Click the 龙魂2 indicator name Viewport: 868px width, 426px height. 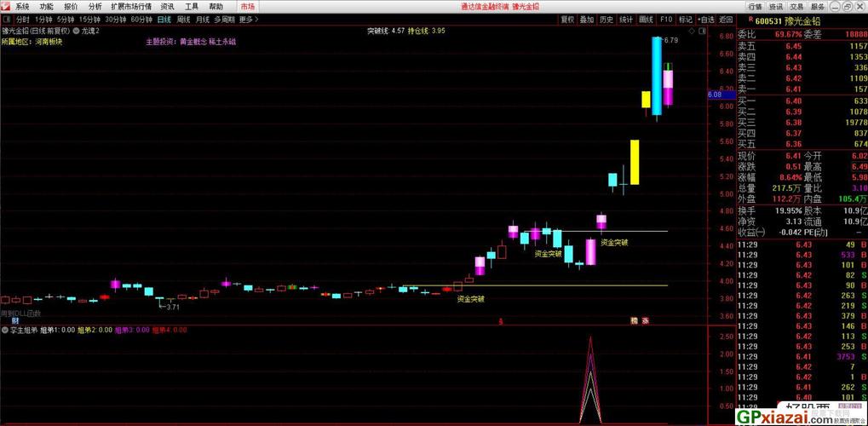[90, 32]
